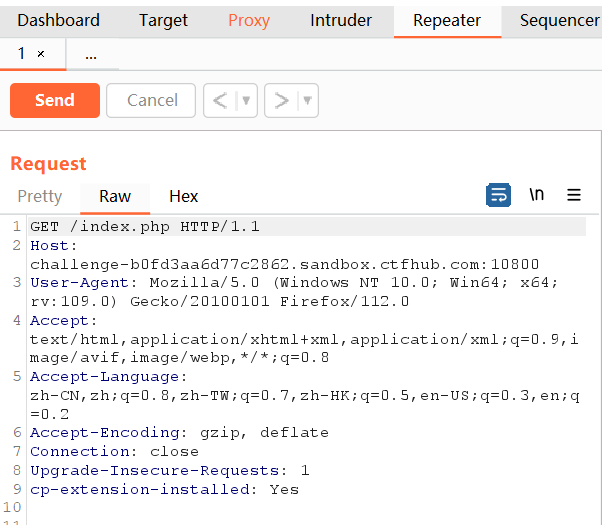Select the Pretty view tab
The height and width of the screenshot is (525, 602).
[40, 196]
